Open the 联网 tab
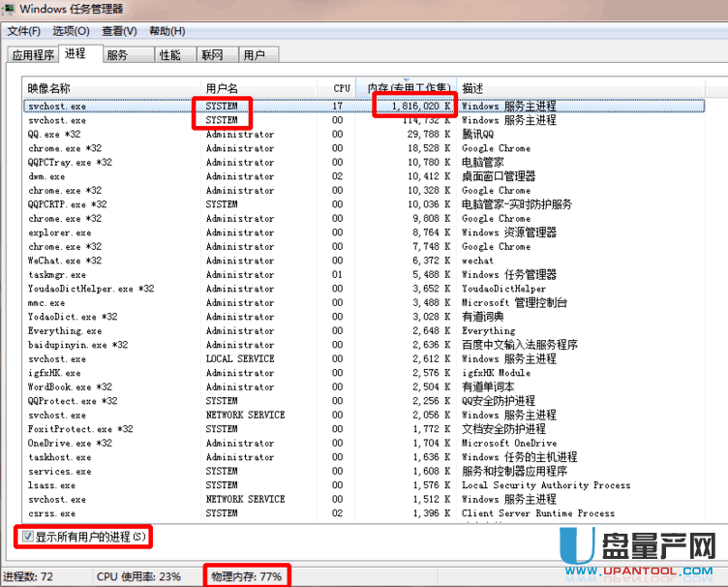Image resolution: width=728 pixels, height=587 pixels. (217, 55)
